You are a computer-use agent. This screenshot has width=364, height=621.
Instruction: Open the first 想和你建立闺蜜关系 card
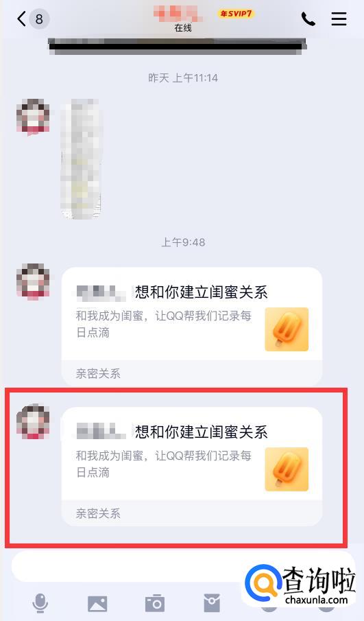(x=192, y=327)
